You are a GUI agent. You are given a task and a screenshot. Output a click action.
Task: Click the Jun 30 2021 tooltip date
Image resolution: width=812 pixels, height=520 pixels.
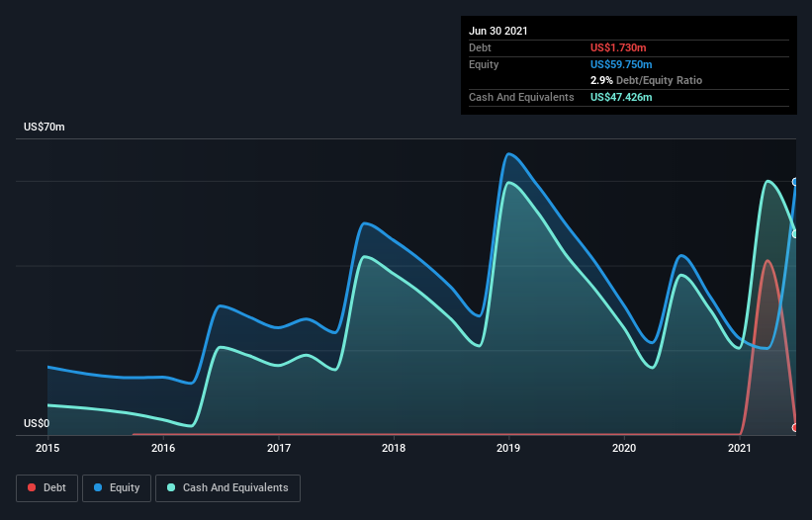498,31
